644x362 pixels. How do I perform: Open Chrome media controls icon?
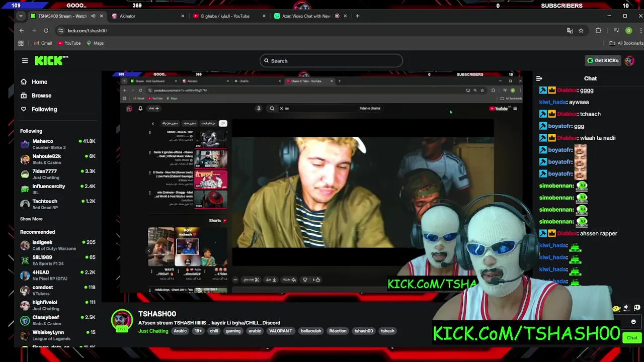click(616, 31)
